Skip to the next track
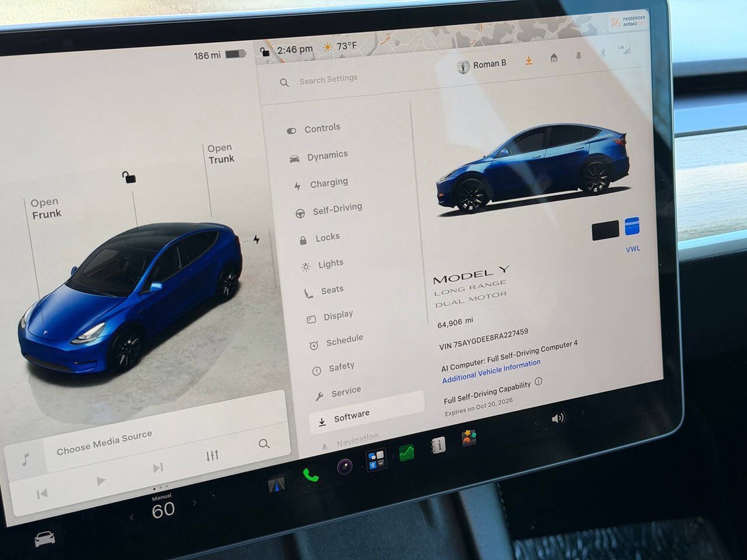Screen dimensions: 747x560 click(x=158, y=468)
